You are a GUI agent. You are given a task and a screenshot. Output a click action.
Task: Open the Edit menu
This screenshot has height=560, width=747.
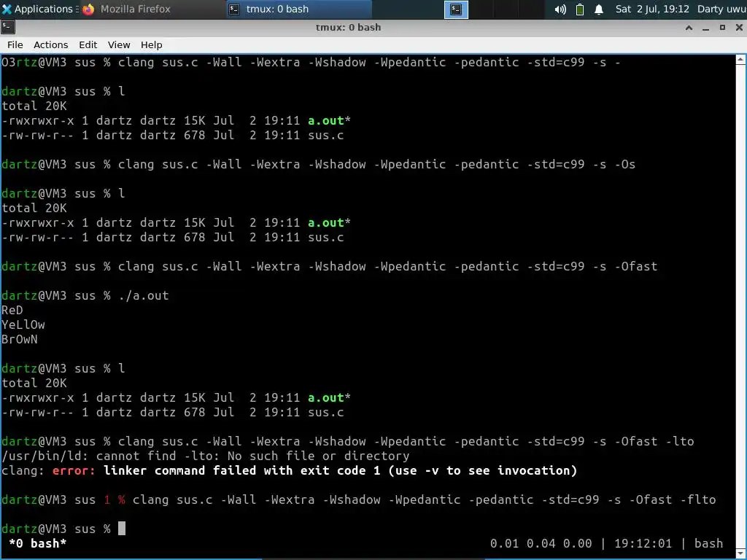(88, 44)
